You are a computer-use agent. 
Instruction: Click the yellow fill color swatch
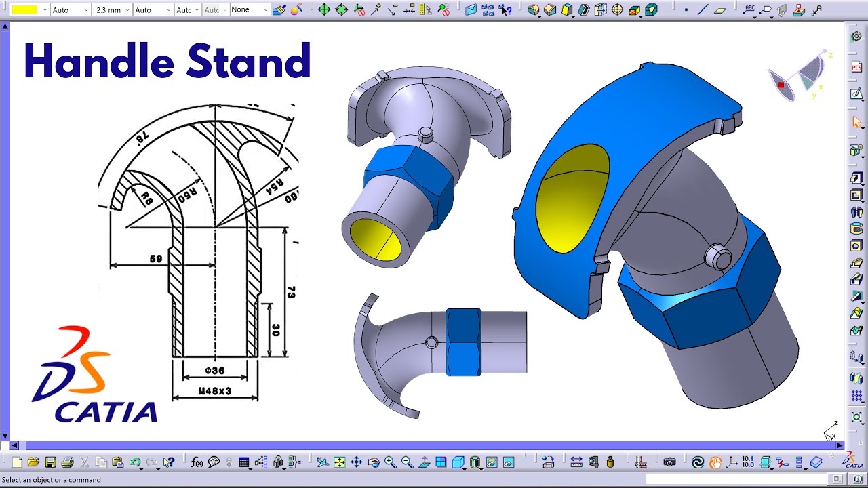click(x=24, y=10)
